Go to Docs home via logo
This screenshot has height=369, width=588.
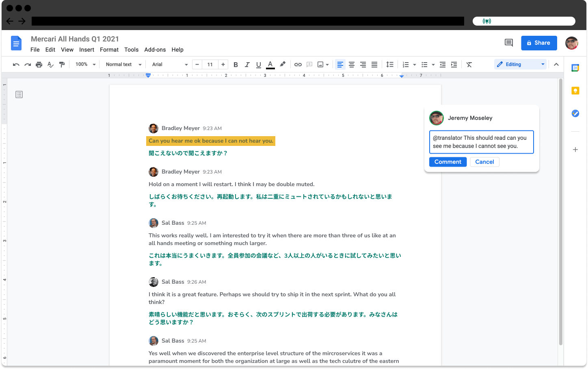pos(16,43)
